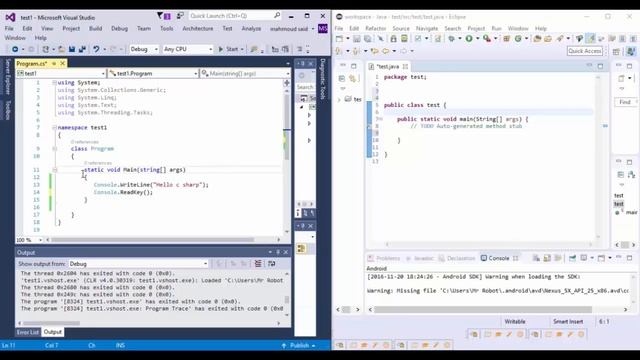Toggle word wrap in Output panel

tap(271, 264)
